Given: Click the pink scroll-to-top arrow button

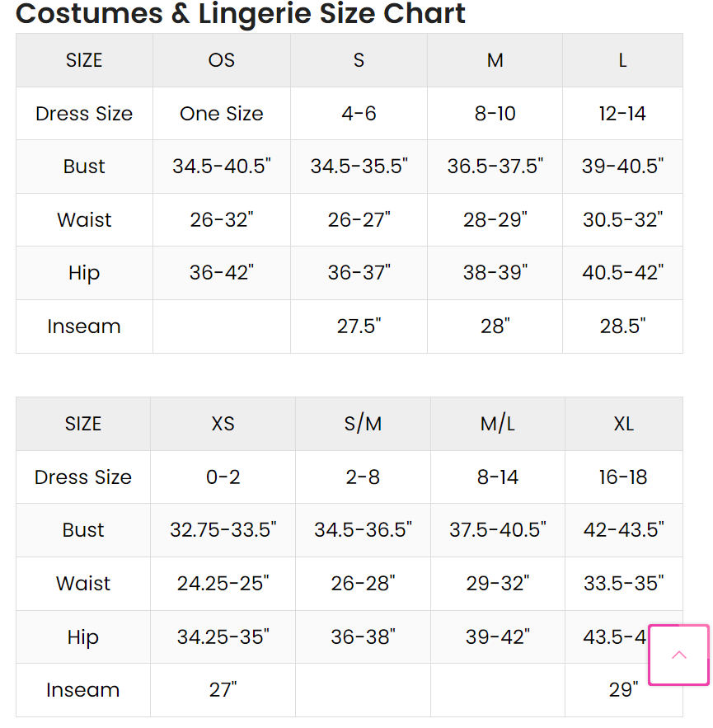Looking at the screenshot, I should point(678,655).
